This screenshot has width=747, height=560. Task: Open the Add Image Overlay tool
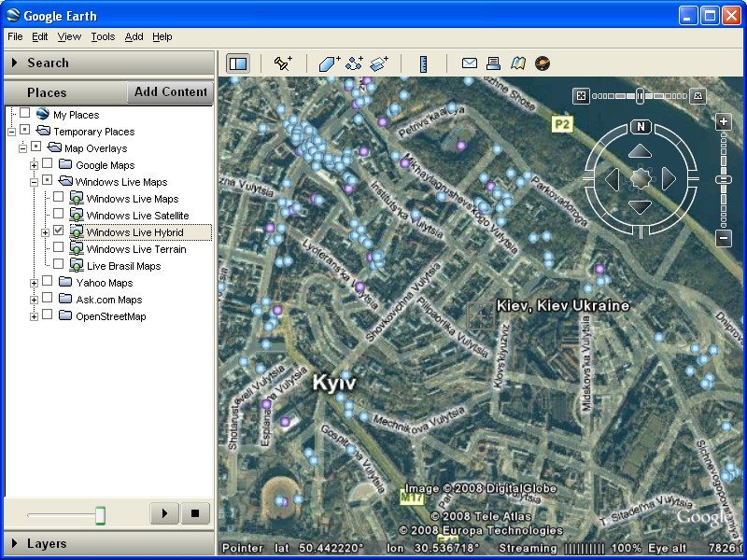pyautogui.click(x=377, y=63)
